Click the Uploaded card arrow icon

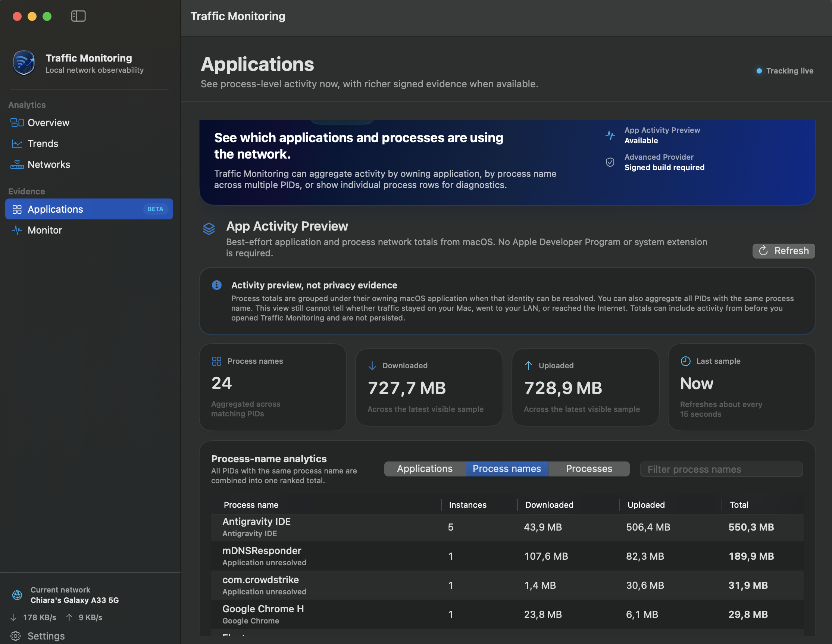528,366
